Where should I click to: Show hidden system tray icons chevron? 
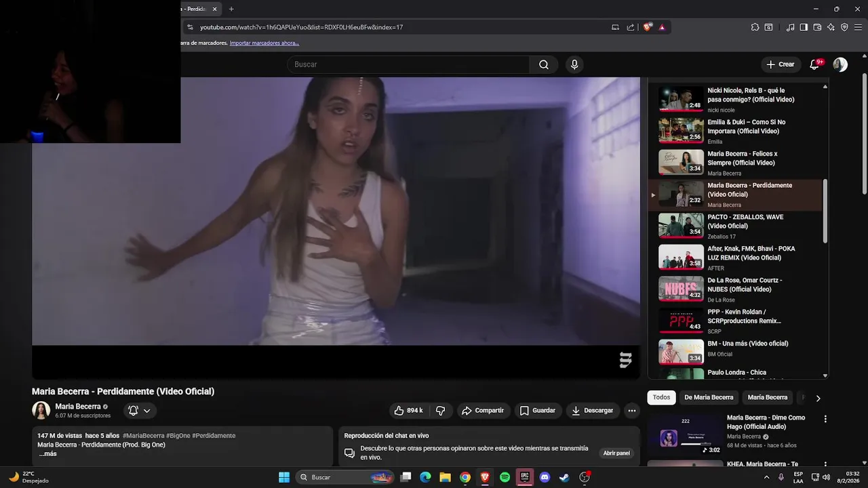767,477
